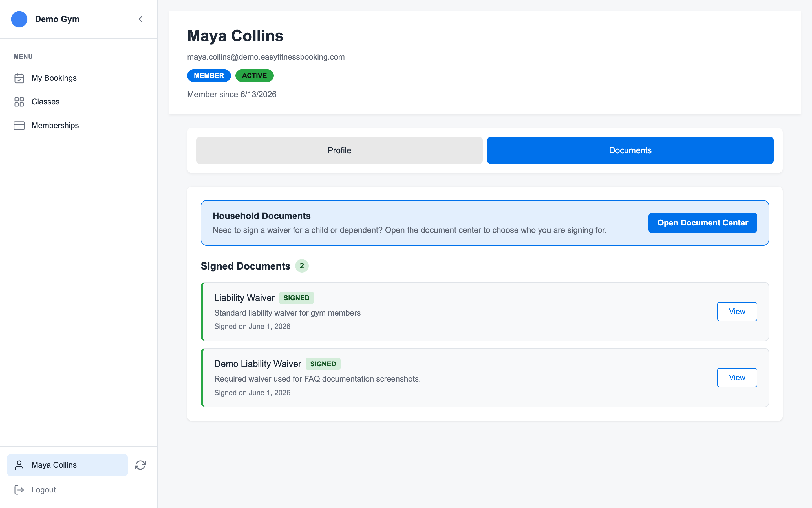Collapse the sidebar with the chevron arrow

tap(140, 19)
